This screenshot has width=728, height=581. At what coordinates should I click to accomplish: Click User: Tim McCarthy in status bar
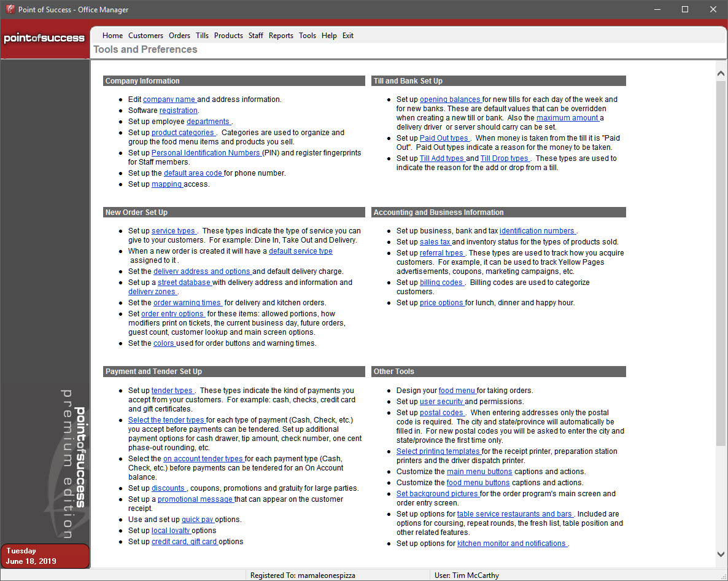tap(467, 575)
